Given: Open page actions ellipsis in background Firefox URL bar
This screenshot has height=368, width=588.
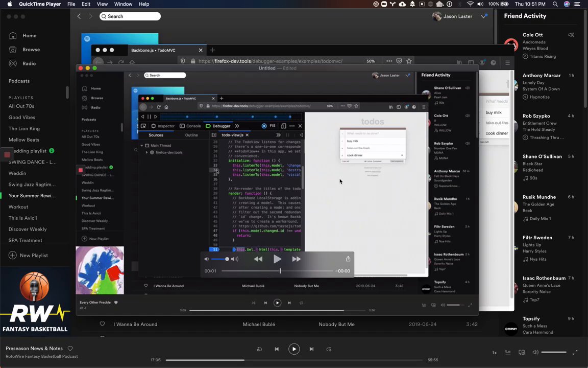Looking at the screenshot, I should point(389,61).
